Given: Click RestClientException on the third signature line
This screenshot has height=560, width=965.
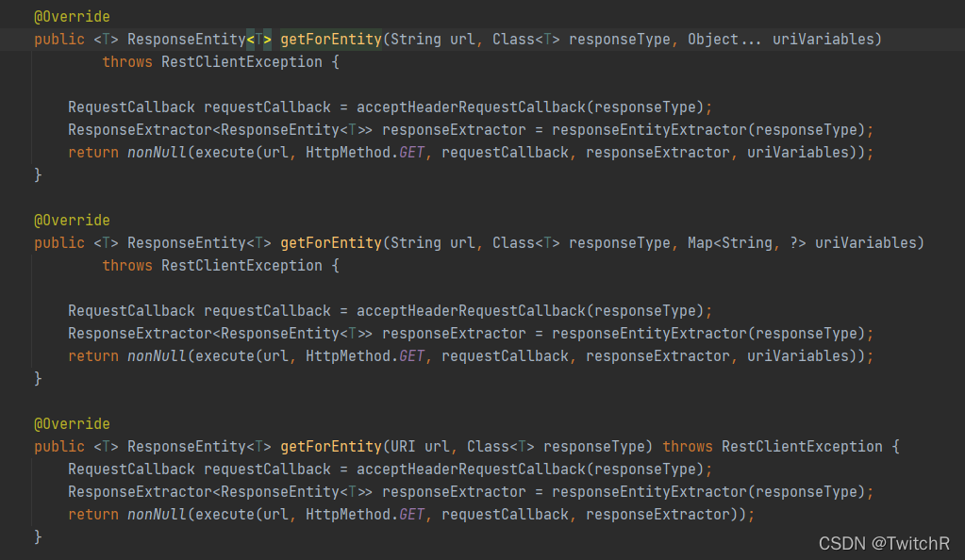Looking at the screenshot, I should point(802,446).
